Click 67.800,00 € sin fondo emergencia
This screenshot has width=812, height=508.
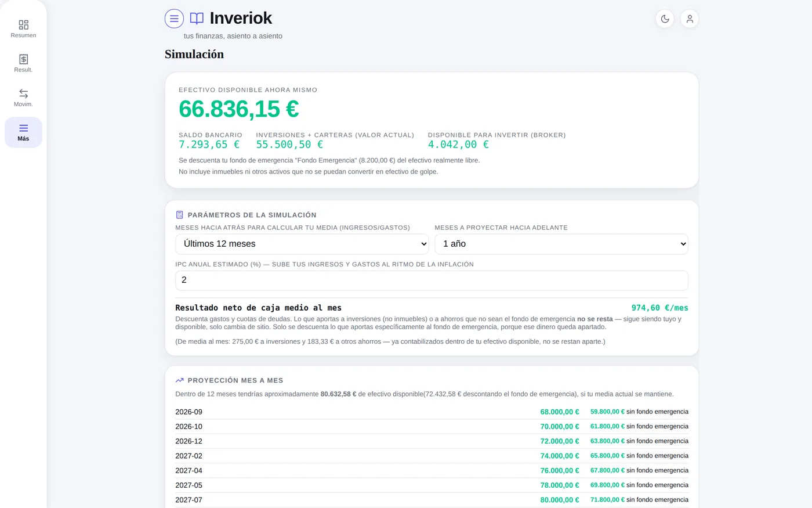639,470
